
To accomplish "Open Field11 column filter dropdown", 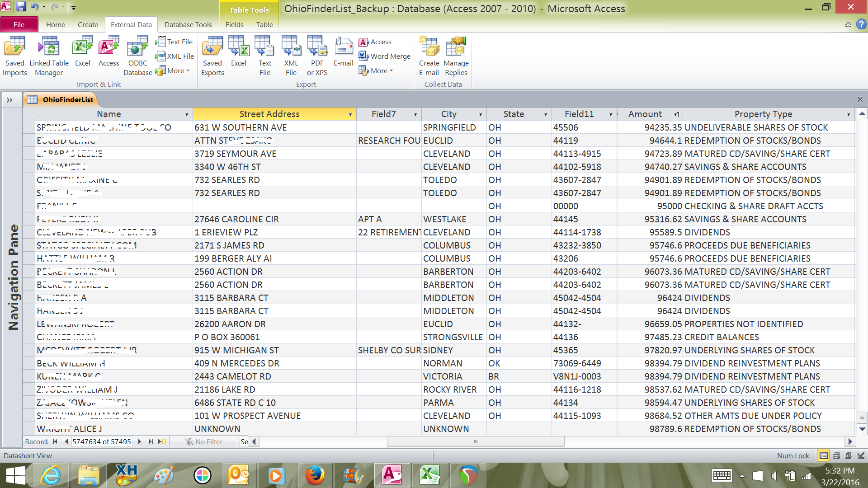I will point(610,114).
